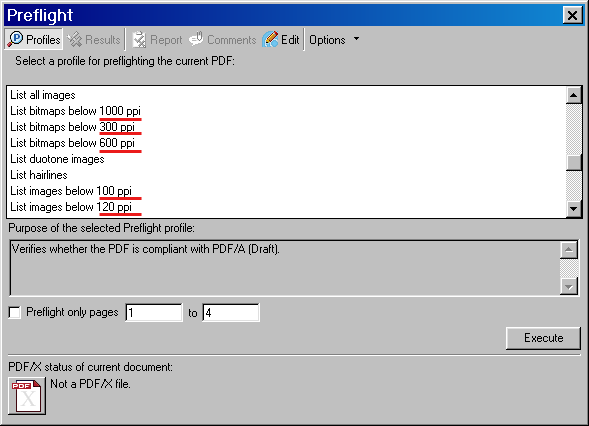Select the 'List hairlines' profile
The image size is (589, 426).
pyautogui.click(x=286, y=175)
